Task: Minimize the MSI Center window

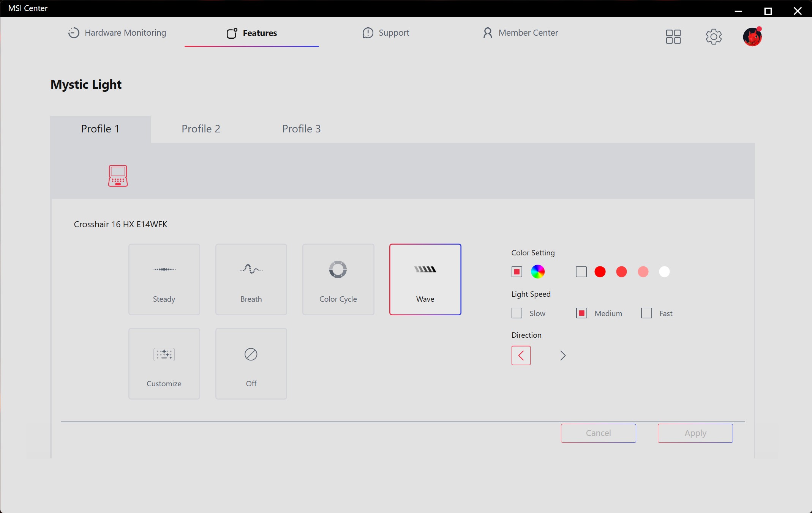Action: click(x=738, y=11)
